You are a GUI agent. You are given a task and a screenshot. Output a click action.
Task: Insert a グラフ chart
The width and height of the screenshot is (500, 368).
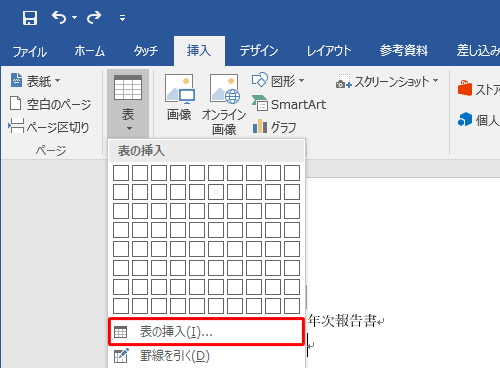pyautogui.click(x=274, y=127)
